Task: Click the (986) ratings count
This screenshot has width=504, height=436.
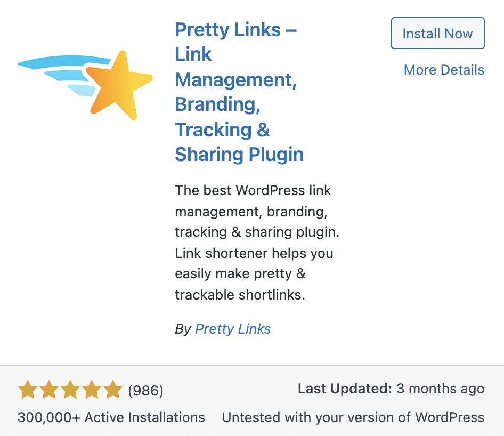Action: click(x=144, y=390)
